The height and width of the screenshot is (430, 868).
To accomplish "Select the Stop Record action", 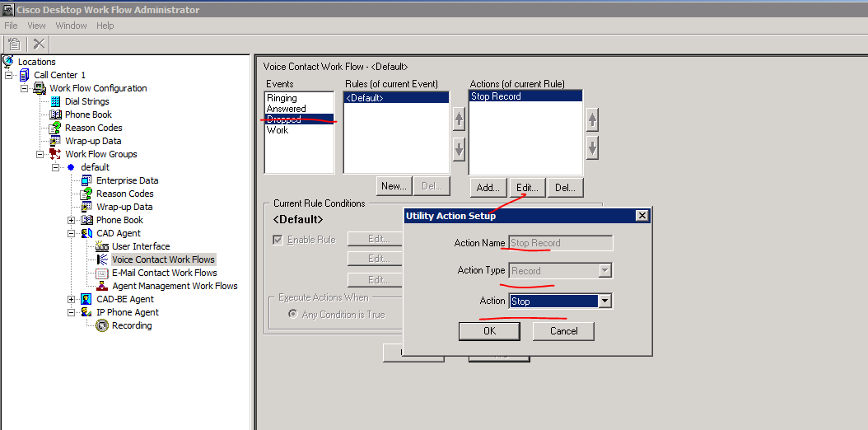I will (526, 96).
